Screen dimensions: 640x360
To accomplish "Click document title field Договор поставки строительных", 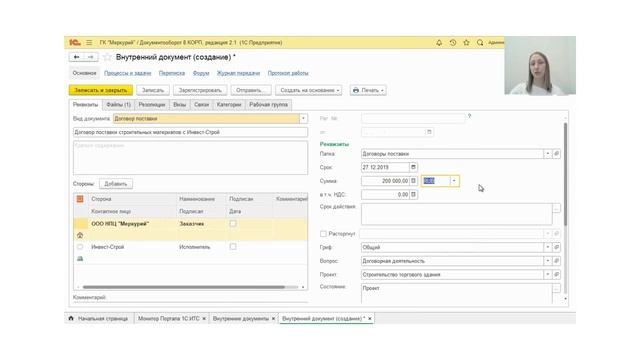I will 190,132.
